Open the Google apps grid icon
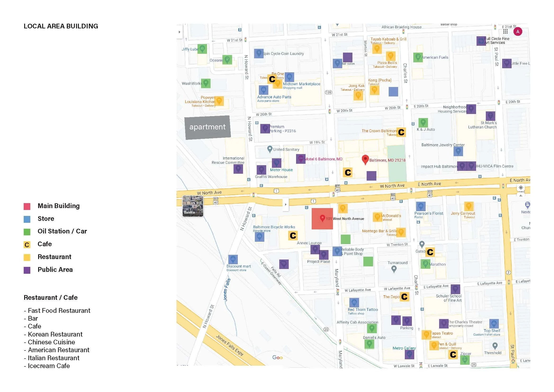The width and height of the screenshot is (554, 392). point(505,32)
